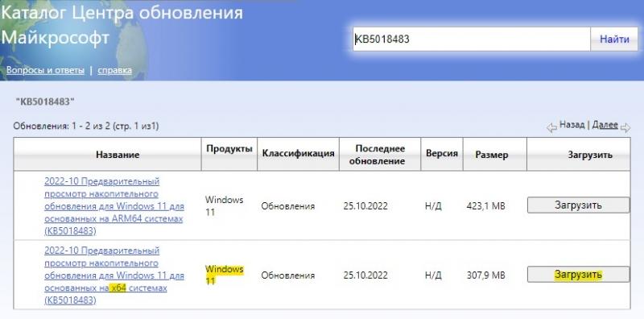This screenshot has width=644, height=319.
Task: Sort by the Версия column header
Action: 441,153
